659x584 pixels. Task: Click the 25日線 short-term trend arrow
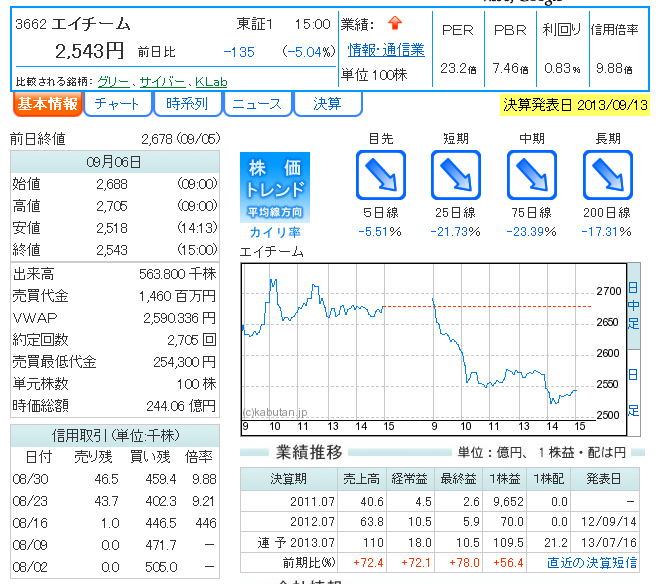point(455,176)
